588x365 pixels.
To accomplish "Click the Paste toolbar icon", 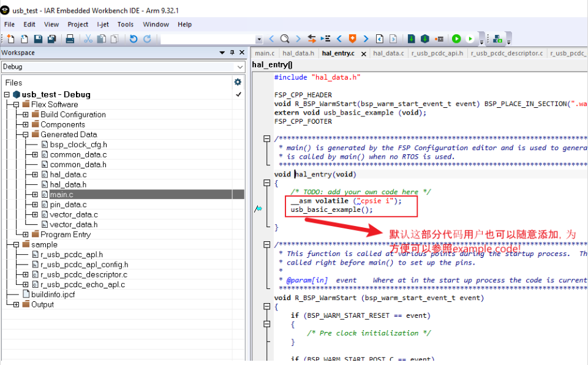I will click(115, 39).
